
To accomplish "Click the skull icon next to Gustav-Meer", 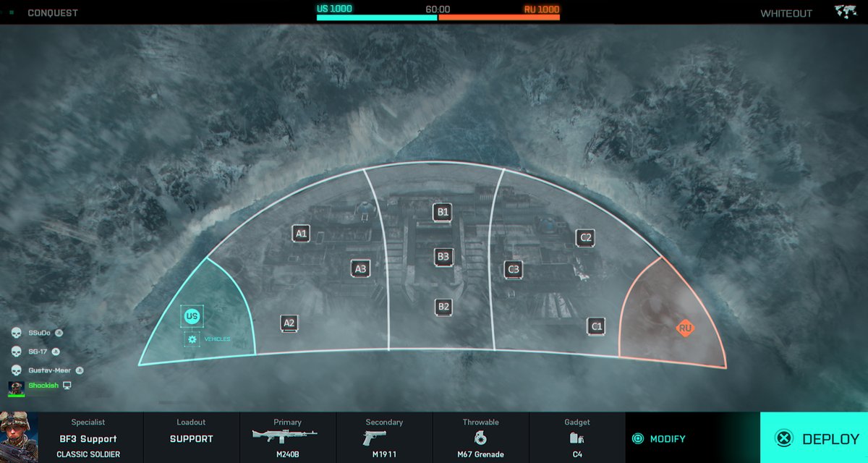I will [x=17, y=370].
